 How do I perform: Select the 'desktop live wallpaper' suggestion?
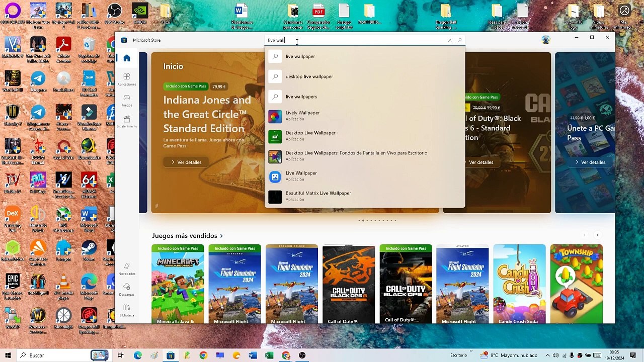(365, 76)
